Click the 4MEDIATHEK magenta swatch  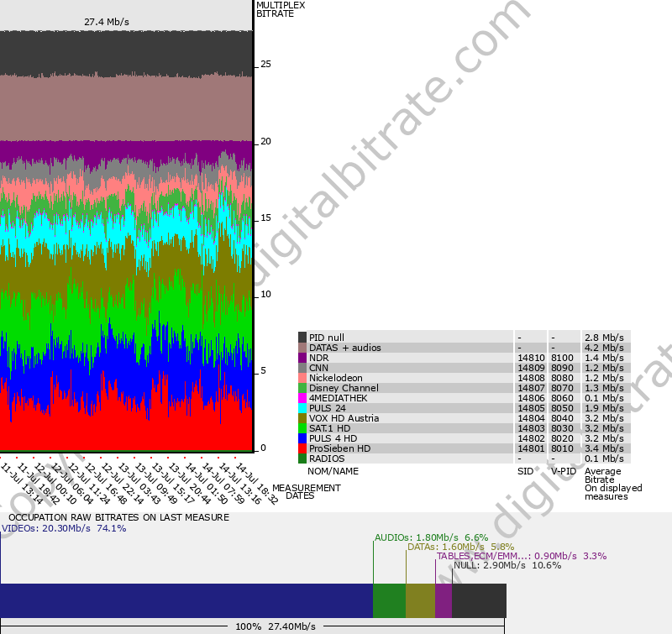coord(302,397)
